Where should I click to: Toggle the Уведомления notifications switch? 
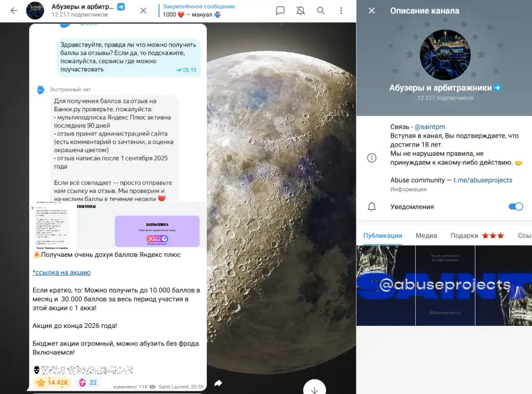[516, 207]
